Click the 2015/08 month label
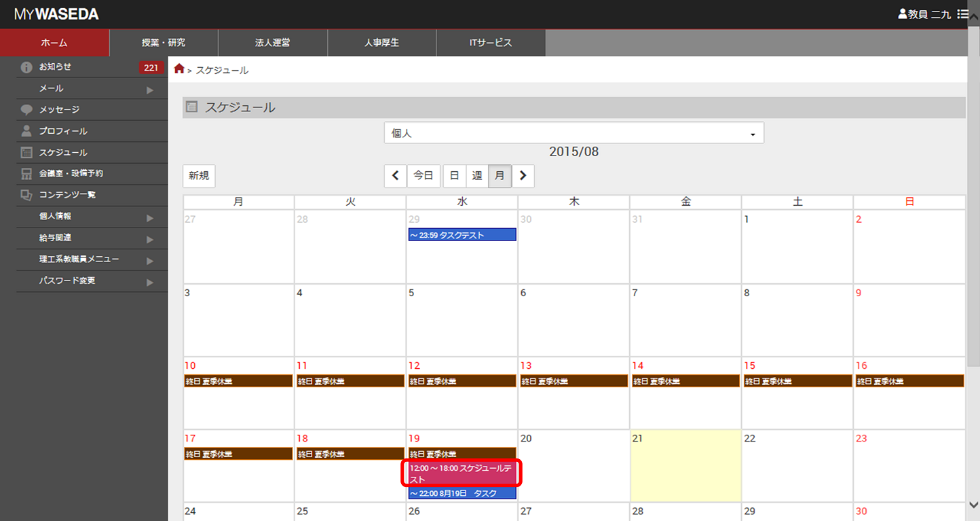 click(574, 152)
